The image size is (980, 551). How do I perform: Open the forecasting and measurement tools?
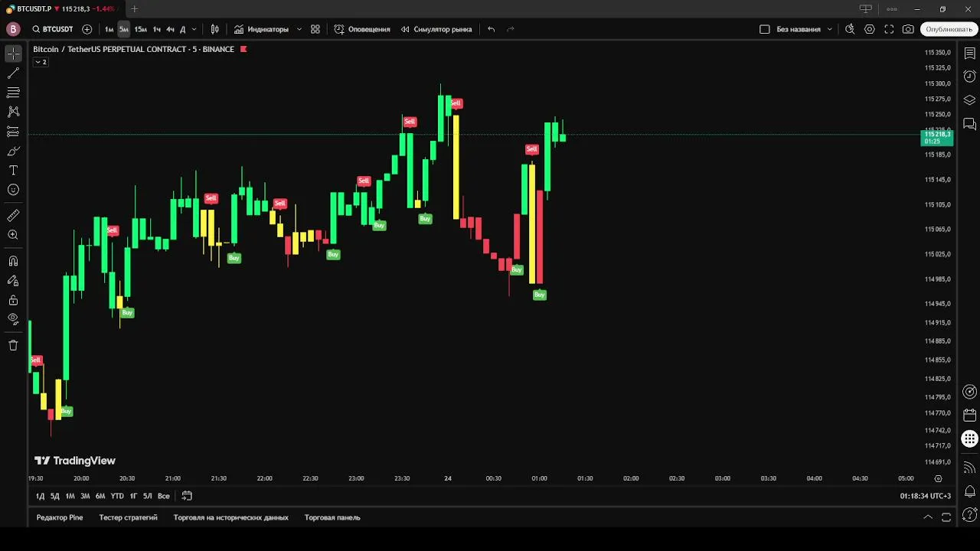click(13, 132)
